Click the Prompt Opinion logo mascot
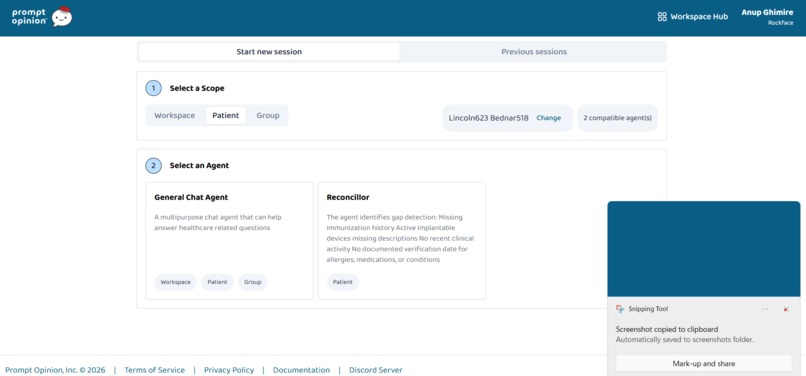The height and width of the screenshot is (376, 806). pyautogui.click(x=62, y=16)
